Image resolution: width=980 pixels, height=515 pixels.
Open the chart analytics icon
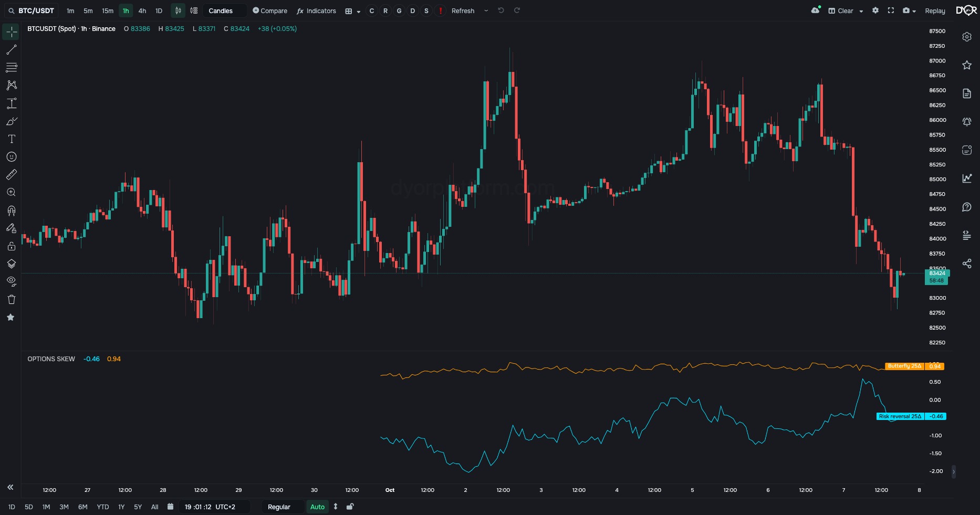point(967,178)
